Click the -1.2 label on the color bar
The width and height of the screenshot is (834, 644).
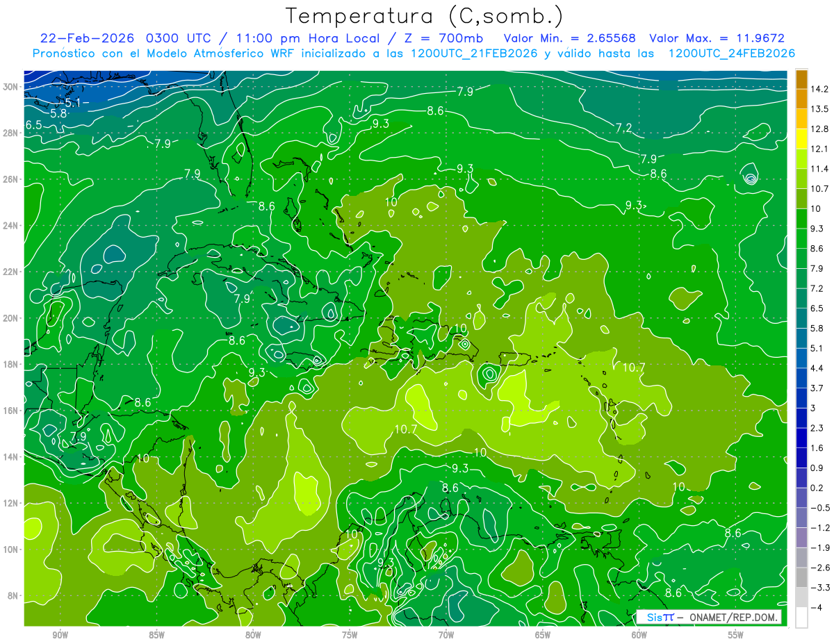(x=819, y=527)
